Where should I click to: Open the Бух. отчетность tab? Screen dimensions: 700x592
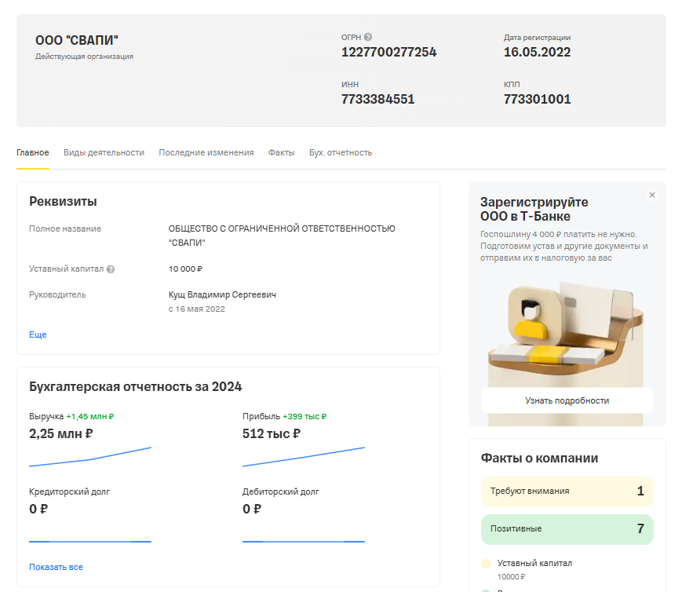pyautogui.click(x=341, y=152)
